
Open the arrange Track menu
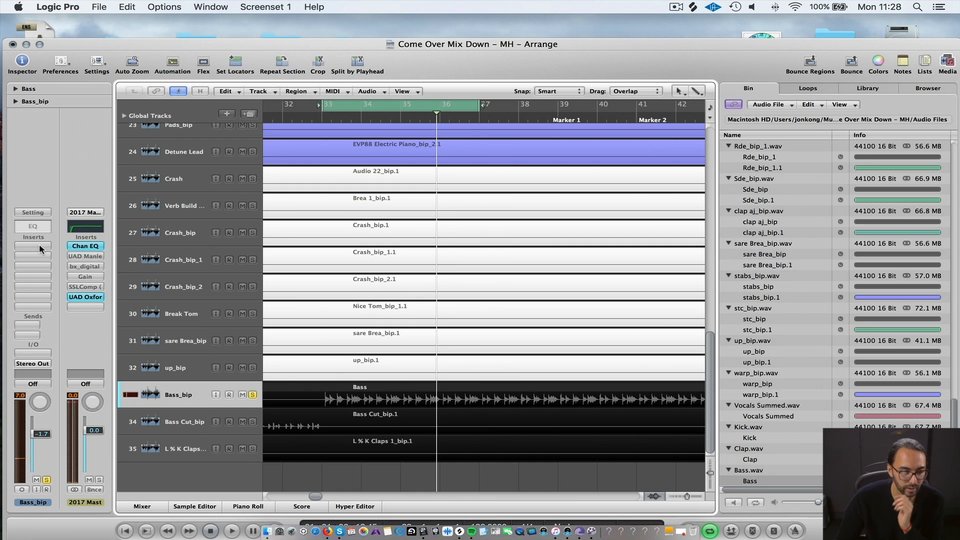coord(261,91)
